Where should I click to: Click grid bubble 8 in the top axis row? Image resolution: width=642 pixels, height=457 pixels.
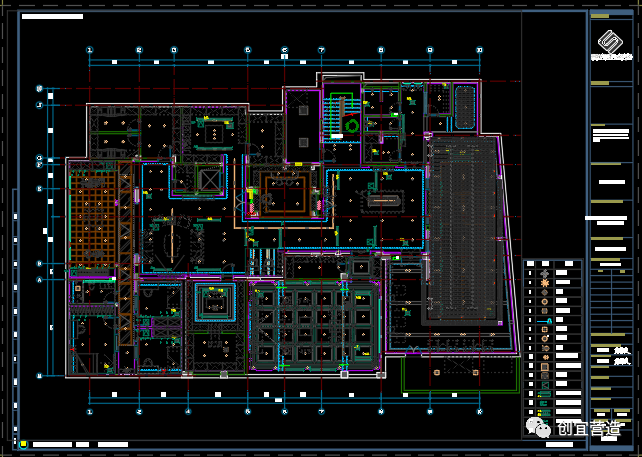click(381, 50)
